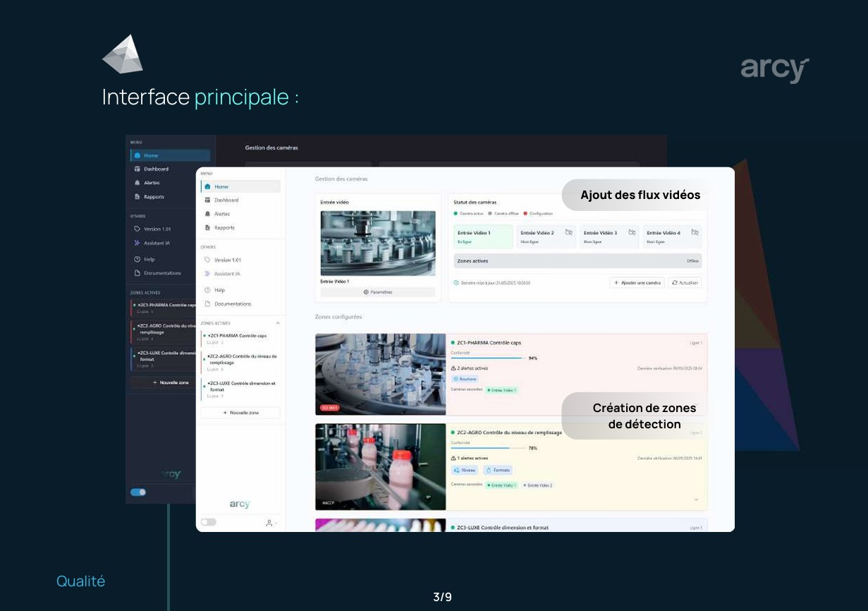Click the Help clock icon in light window
Image resolution: width=868 pixels, height=611 pixels.
[207, 290]
